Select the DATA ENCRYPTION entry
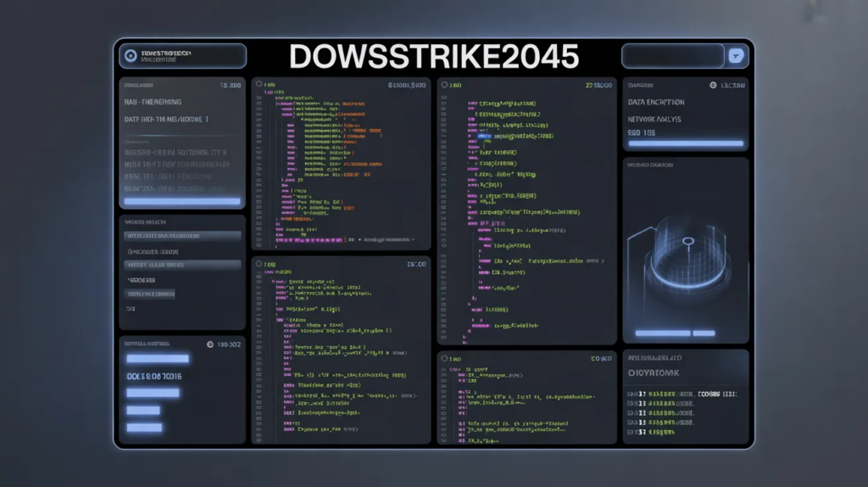868x487 pixels. [x=656, y=103]
